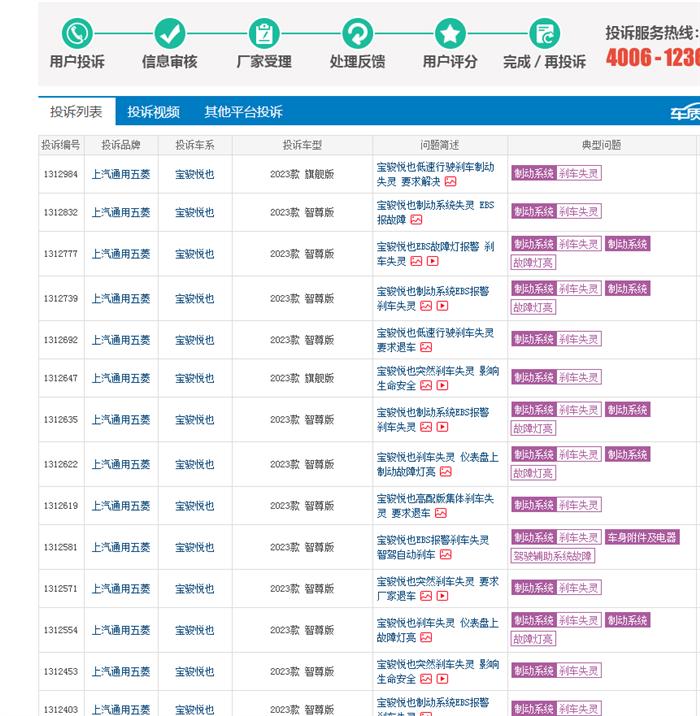The image size is (700, 716).
Task: Open image icon in complaint 1312739 description
Action: 426,306
